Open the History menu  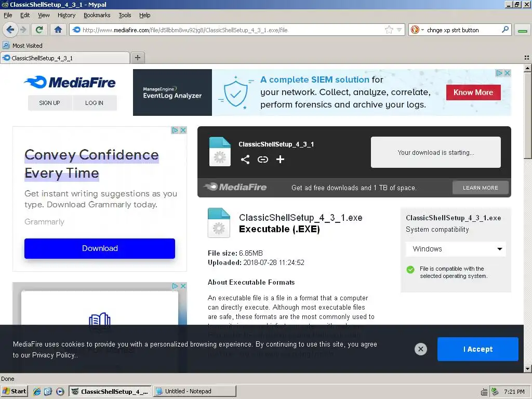click(66, 15)
